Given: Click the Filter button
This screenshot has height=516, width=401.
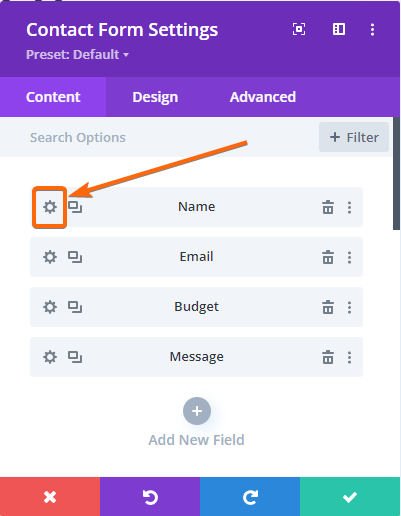Looking at the screenshot, I should pos(354,137).
